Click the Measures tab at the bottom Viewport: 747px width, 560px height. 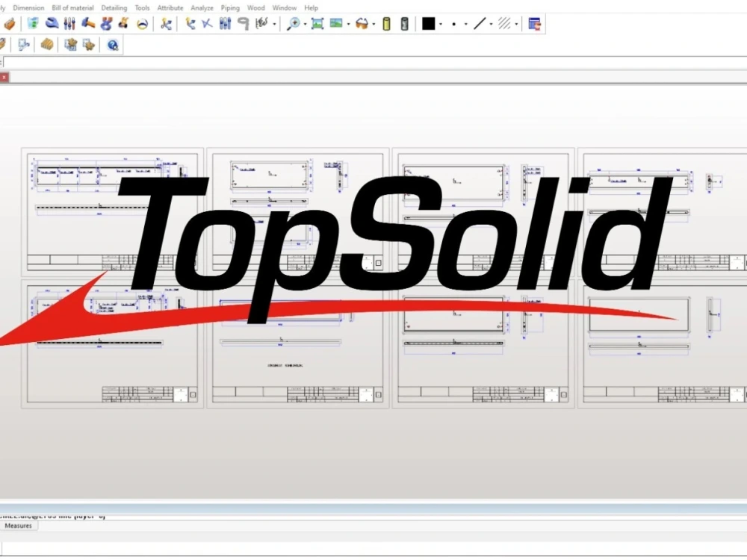tap(19, 526)
